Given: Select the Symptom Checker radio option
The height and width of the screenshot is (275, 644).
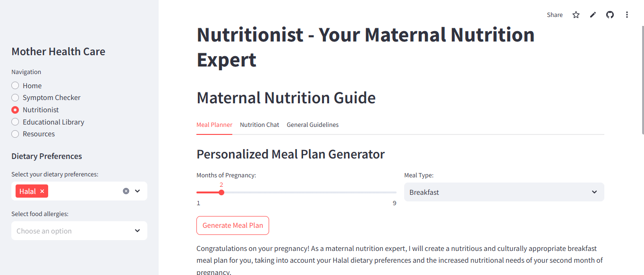Looking at the screenshot, I should pos(15,98).
